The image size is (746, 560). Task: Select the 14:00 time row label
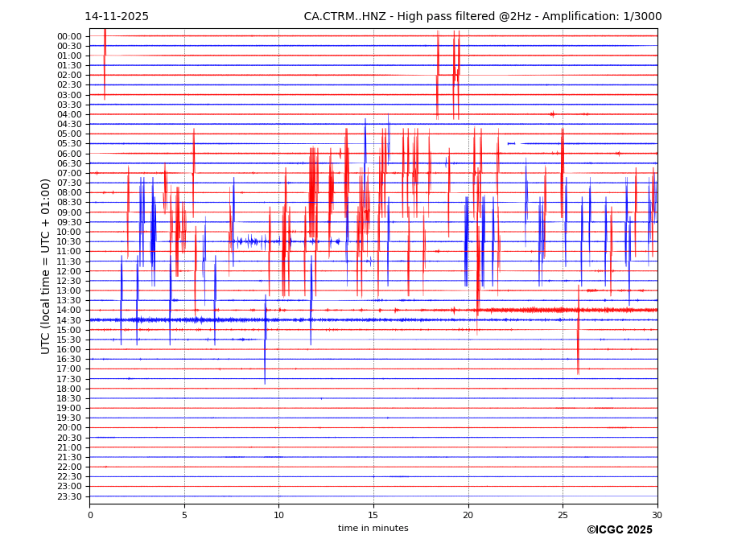tap(69, 311)
